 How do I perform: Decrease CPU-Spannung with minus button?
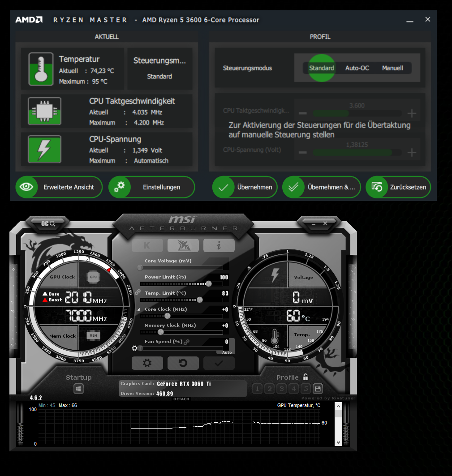(302, 152)
